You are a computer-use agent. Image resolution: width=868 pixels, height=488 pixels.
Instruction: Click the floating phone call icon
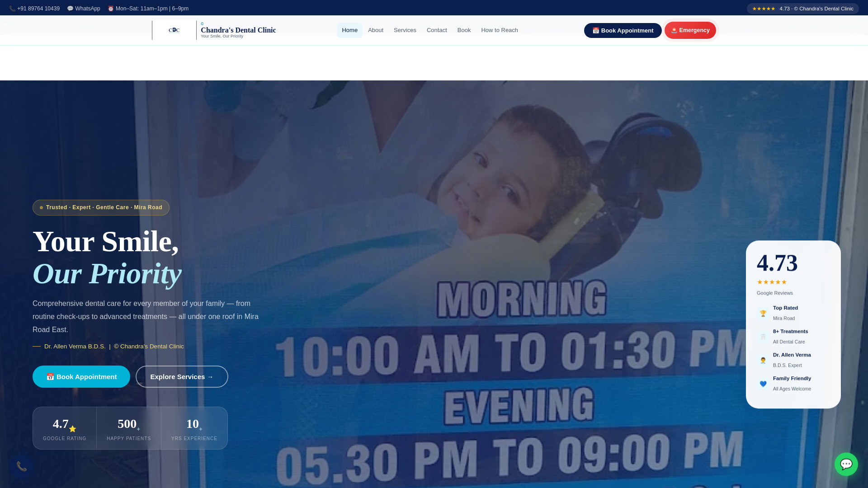tap(21, 466)
